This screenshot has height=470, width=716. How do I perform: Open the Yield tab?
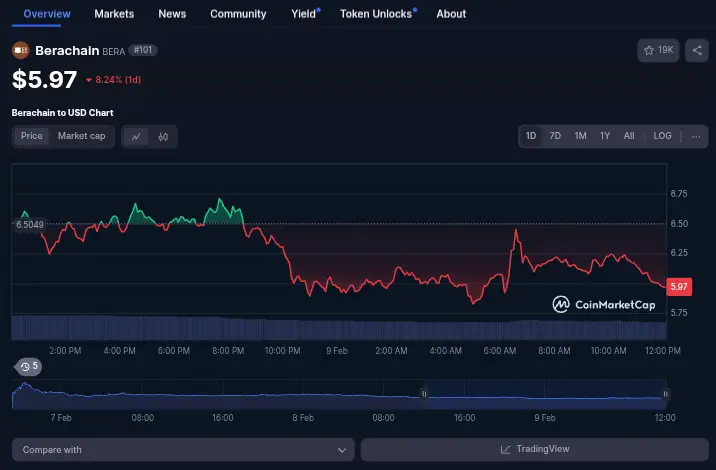tap(304, 14)
